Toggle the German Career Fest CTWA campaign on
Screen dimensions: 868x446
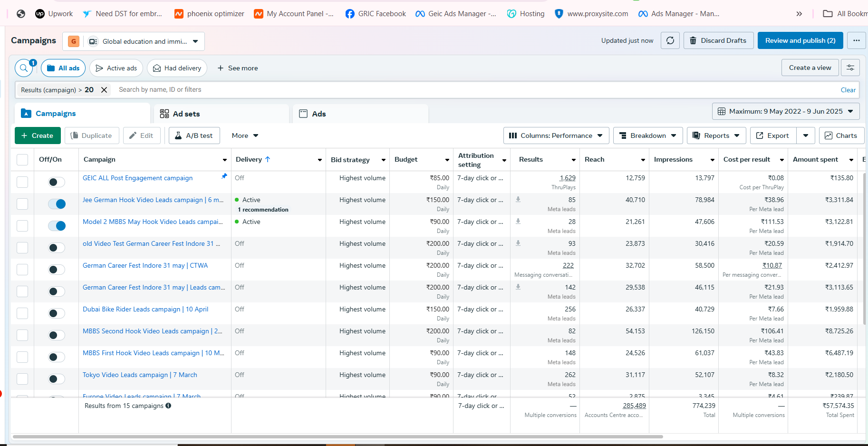(x=57, y=270)
